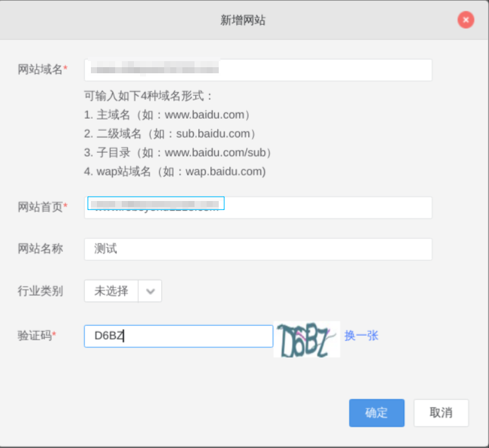This screenshot has width=489, height=448.
Task: Click the hint line 子目录 www.baidu.com/sub
Action: 178,153
